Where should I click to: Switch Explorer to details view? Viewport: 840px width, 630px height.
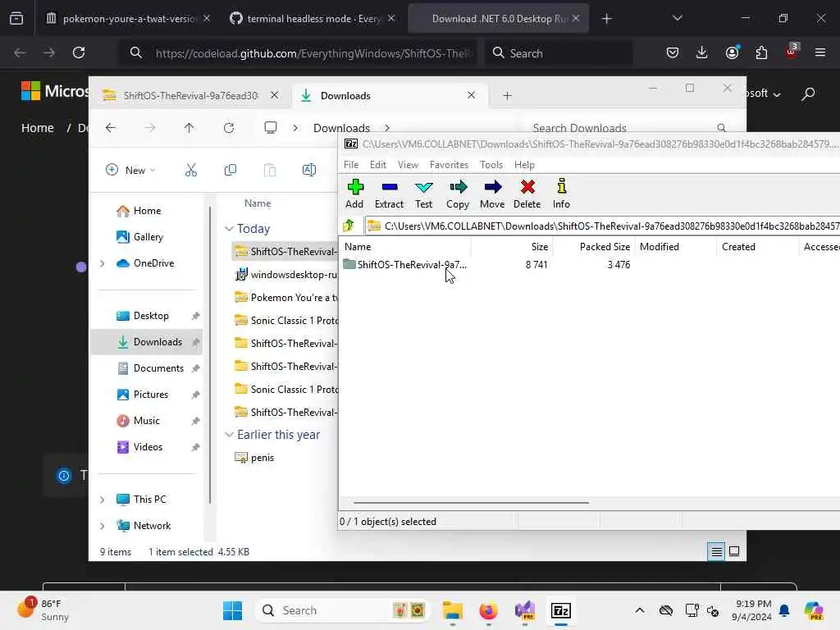tap(716, 551)
